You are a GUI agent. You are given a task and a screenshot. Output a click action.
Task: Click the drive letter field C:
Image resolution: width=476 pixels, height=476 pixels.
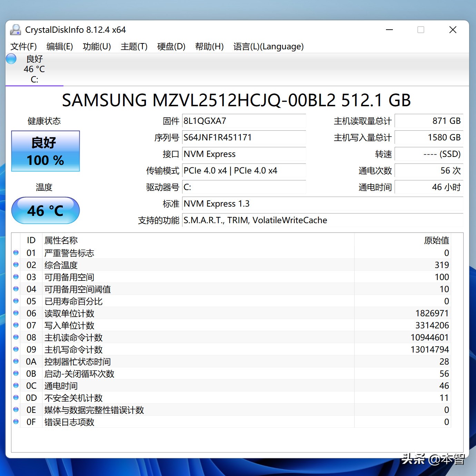click(244, 187)
